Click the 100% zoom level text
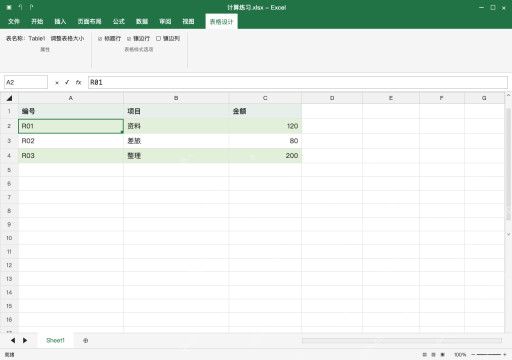The height and width of the screenshot is (360, 512). tap(460, 355)
